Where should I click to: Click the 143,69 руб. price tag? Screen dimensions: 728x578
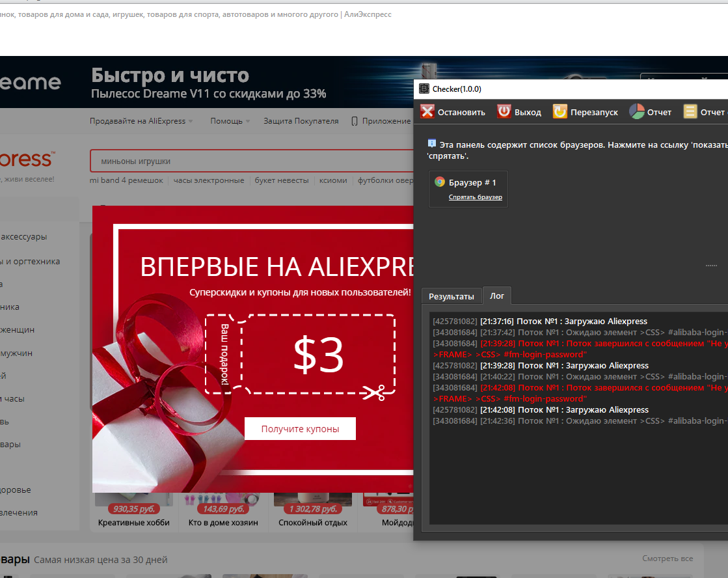point(223,509)
